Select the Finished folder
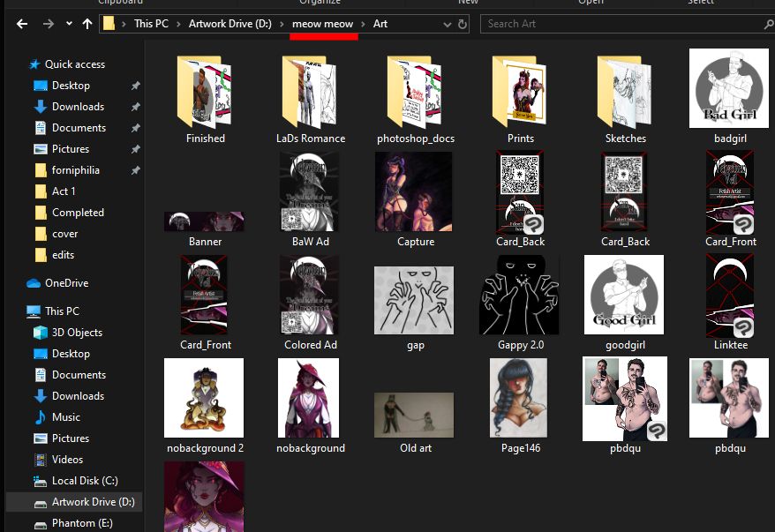 (x=205, y=99)
